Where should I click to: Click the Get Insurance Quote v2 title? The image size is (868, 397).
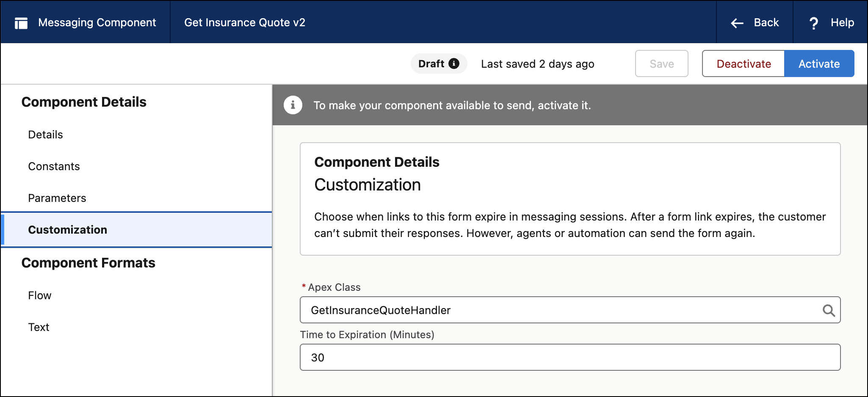point(245,22)
